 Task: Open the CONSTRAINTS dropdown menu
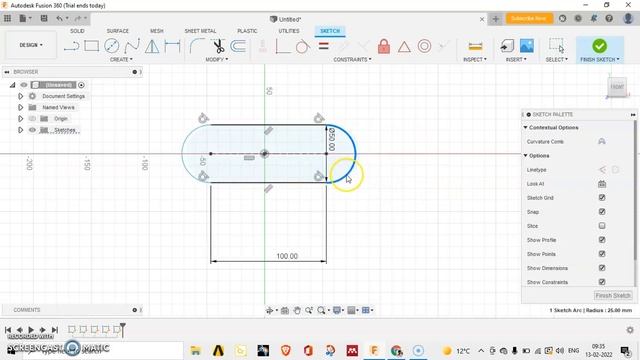tap(352, 60)
